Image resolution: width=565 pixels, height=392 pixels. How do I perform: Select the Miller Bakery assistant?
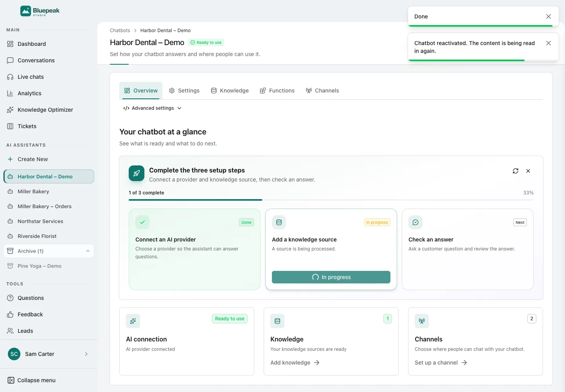(49, 191)
